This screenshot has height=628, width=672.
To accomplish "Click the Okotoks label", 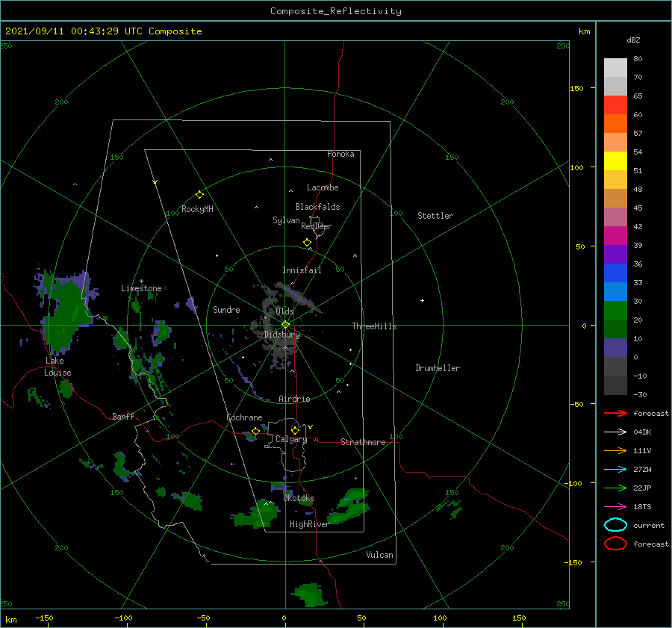I will [299, 498].
